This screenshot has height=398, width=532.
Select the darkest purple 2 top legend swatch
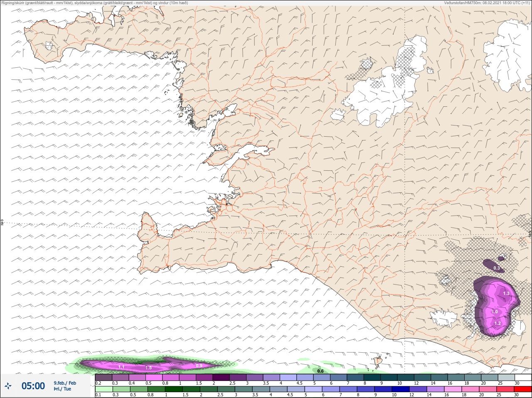[x=222, y=377]
